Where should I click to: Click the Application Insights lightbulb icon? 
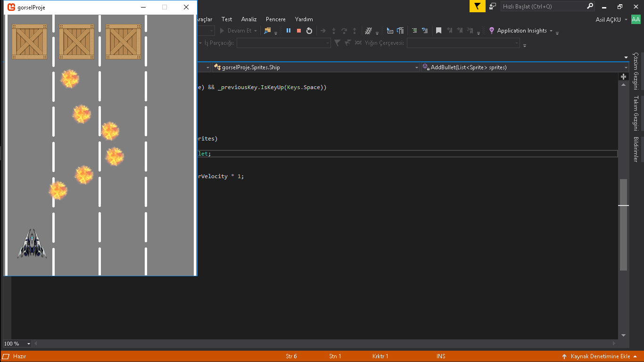tap(492, 31)
